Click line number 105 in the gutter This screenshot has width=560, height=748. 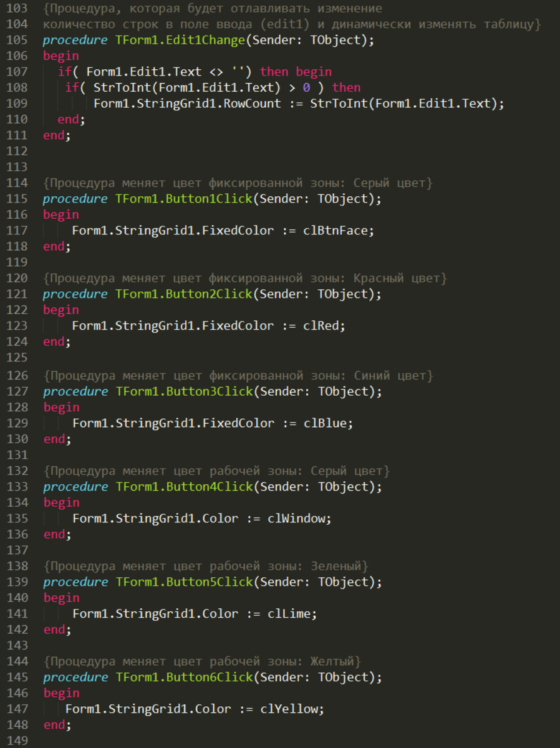pyautogui.click(x=17, y=40)
